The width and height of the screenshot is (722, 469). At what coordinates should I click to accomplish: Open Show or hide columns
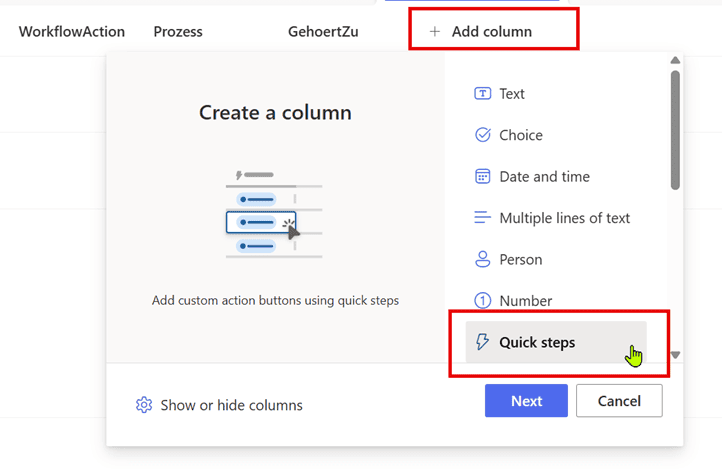pyautogui.click(x=231, y=405)
